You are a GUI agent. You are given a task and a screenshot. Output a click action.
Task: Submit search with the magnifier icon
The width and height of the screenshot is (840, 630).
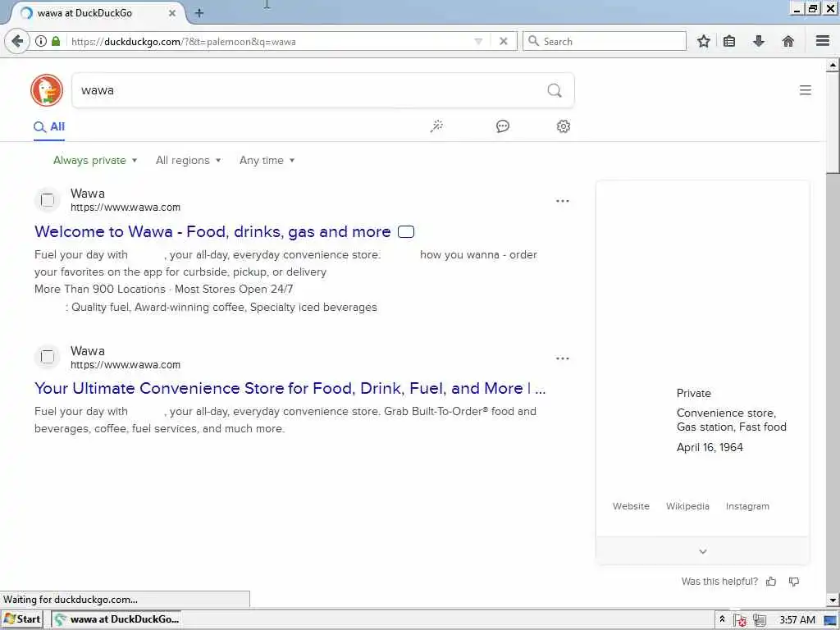[555, 90]
